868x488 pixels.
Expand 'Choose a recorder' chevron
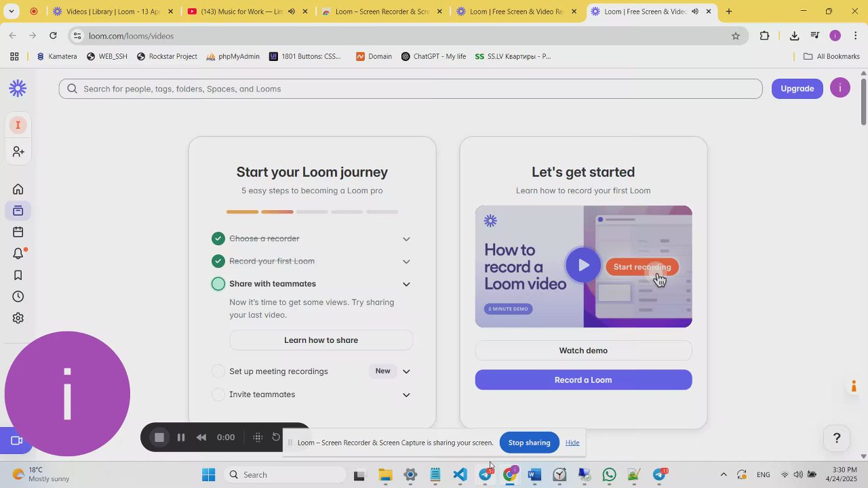point(406,239)
